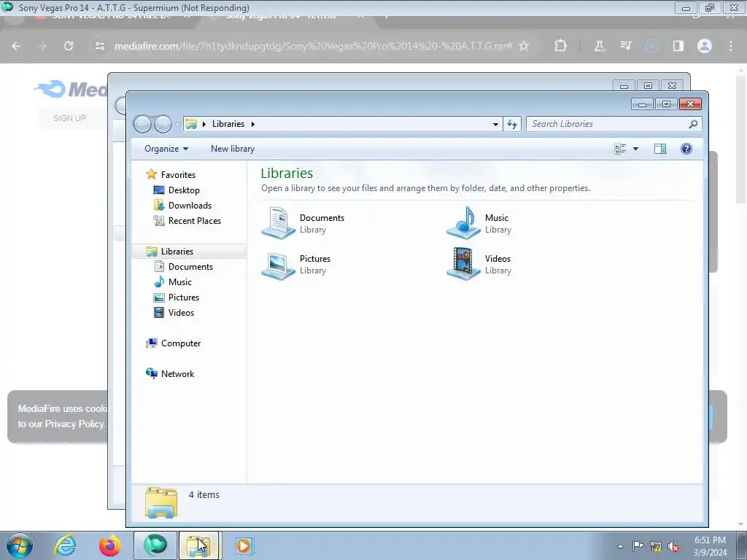Click the Search Libraries field
This screenshot has height=560, width=747.
tap(608, 124)
